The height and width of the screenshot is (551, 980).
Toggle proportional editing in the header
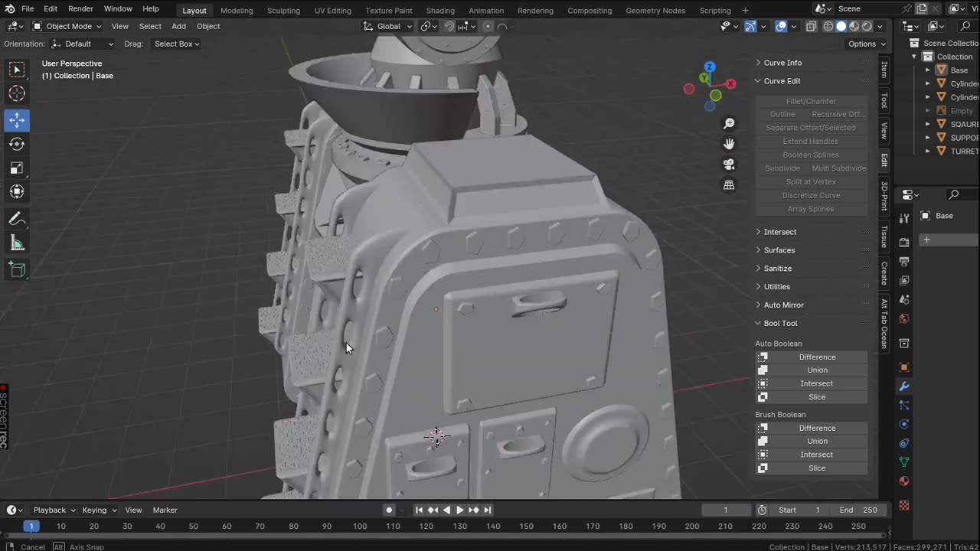pyautogui.click(x=488, y=26)
